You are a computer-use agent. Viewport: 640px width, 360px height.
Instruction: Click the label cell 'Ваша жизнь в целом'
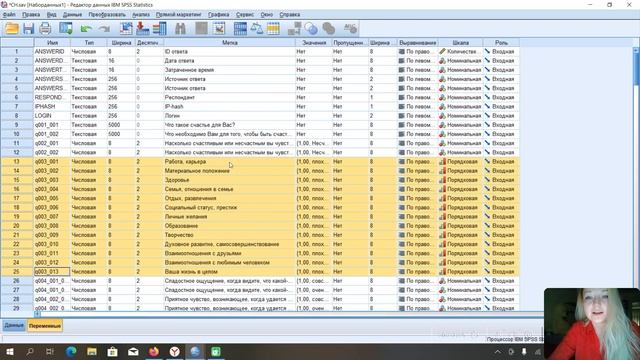229,271
